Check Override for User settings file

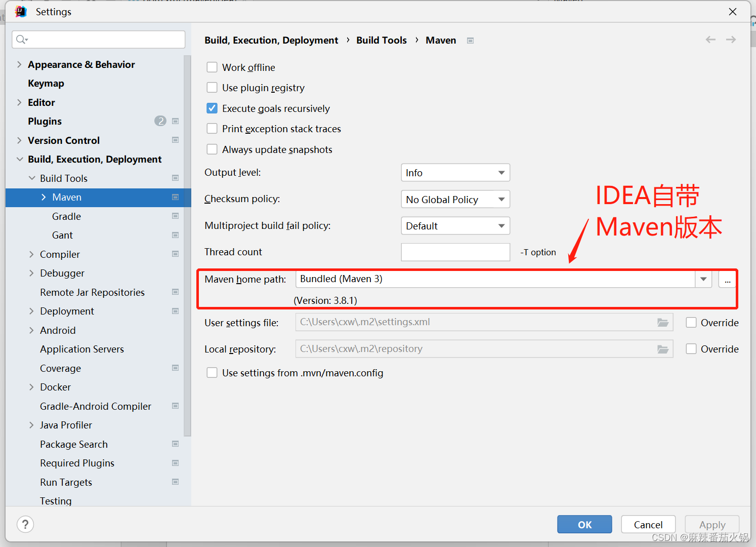[691, 322]
